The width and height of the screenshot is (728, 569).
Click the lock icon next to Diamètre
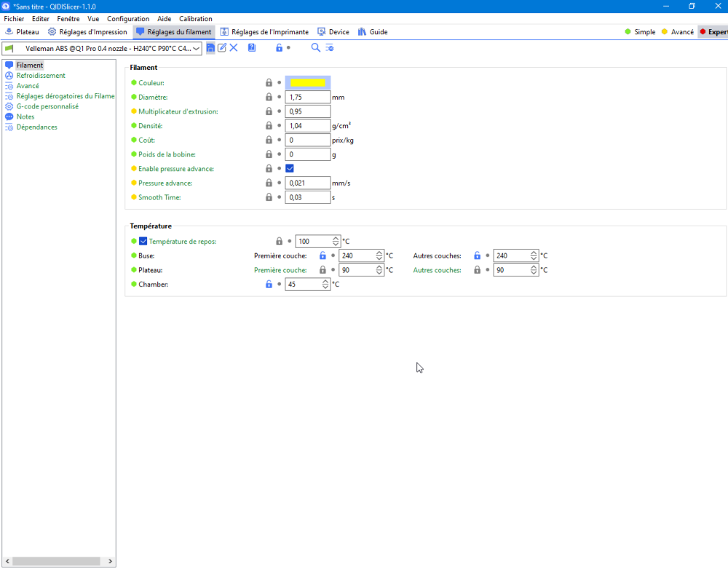(x=269, y=97)
